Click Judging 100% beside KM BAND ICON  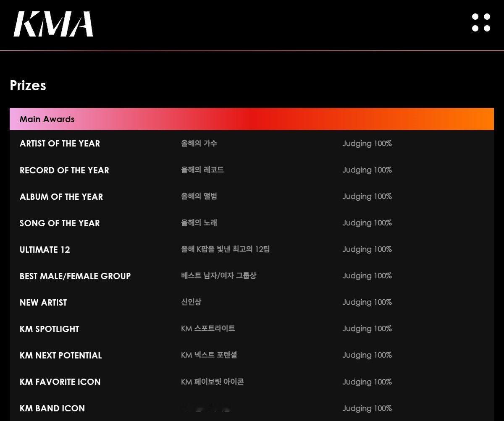click(367, 408)
